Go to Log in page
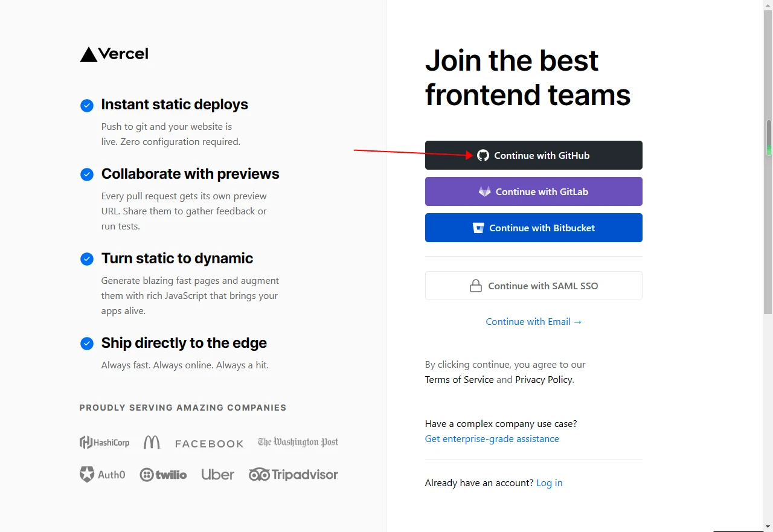This screenshot has height=532, width=773. (549, 482)
